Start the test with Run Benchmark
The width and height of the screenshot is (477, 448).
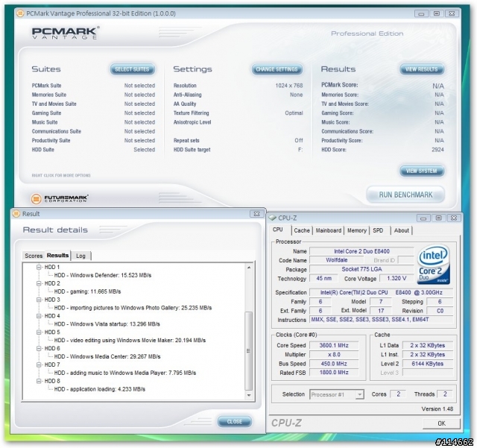click(405, 195)
